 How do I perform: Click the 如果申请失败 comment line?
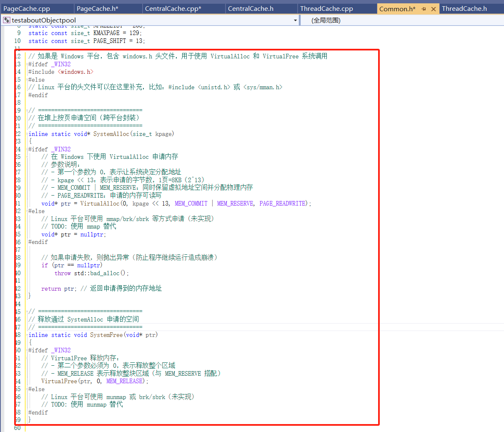[x=130, y=258]
